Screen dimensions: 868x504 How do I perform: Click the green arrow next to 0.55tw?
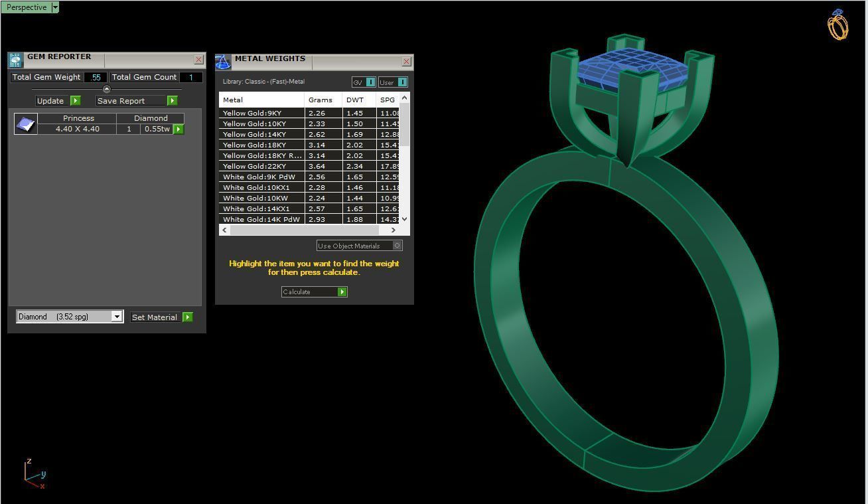click(179, 129)
